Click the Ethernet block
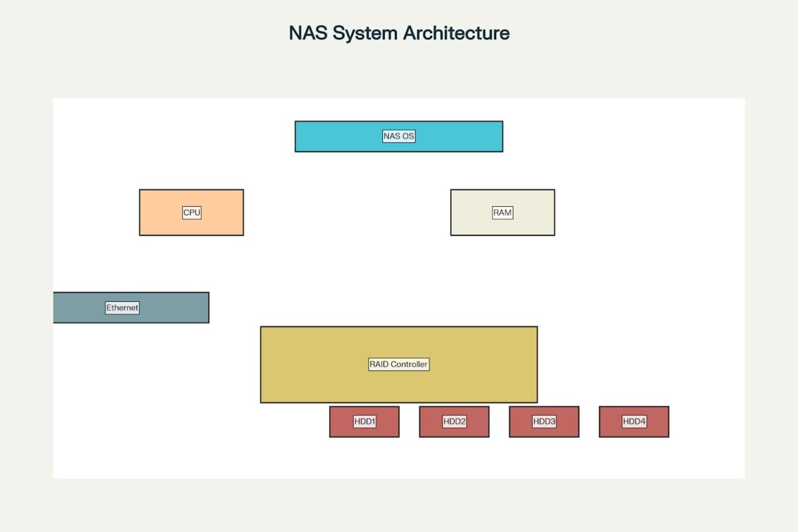 click(131, 307)
